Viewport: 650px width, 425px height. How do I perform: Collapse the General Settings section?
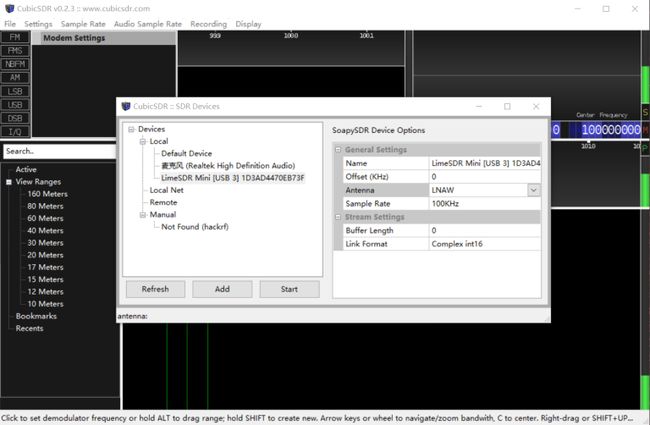point(338,150)
